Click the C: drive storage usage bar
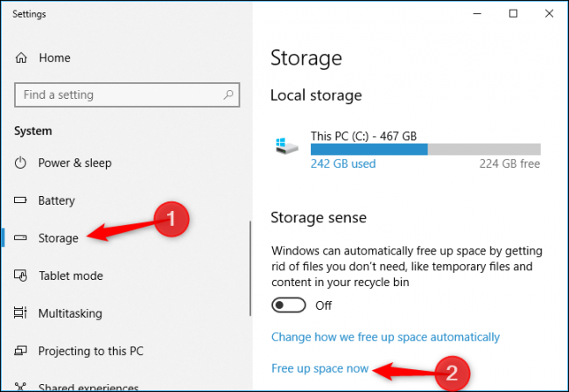 [425, 149]
